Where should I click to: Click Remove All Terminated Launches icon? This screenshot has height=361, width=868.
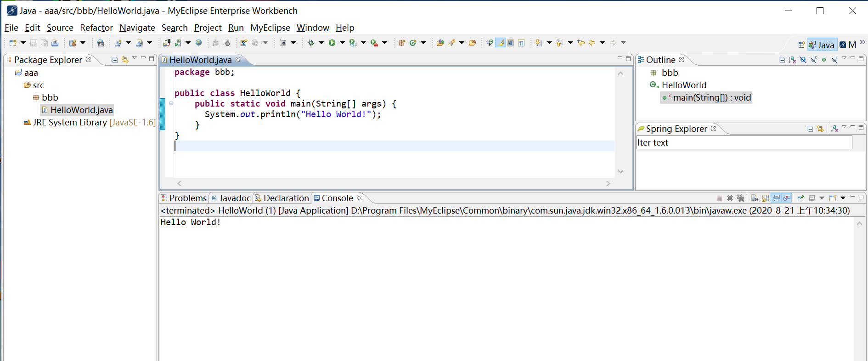coord(740,198)
